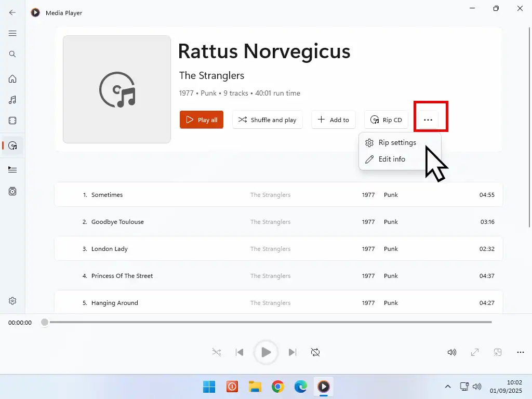Open Google Chrome from taskbar
Image resolution: width=532 pixels, height=399 pixels.
click(278, 387)
